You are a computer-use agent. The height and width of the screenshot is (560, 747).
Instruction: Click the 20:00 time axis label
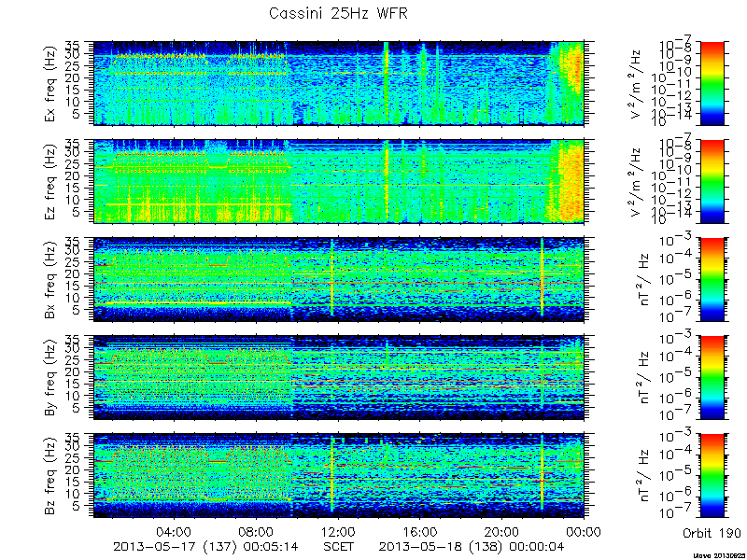(x=501, y=531)
